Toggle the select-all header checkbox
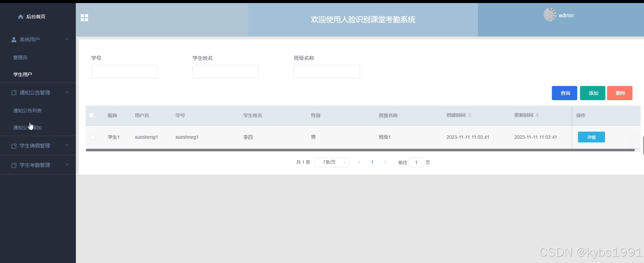644x263 pixels. coord(91,115)
